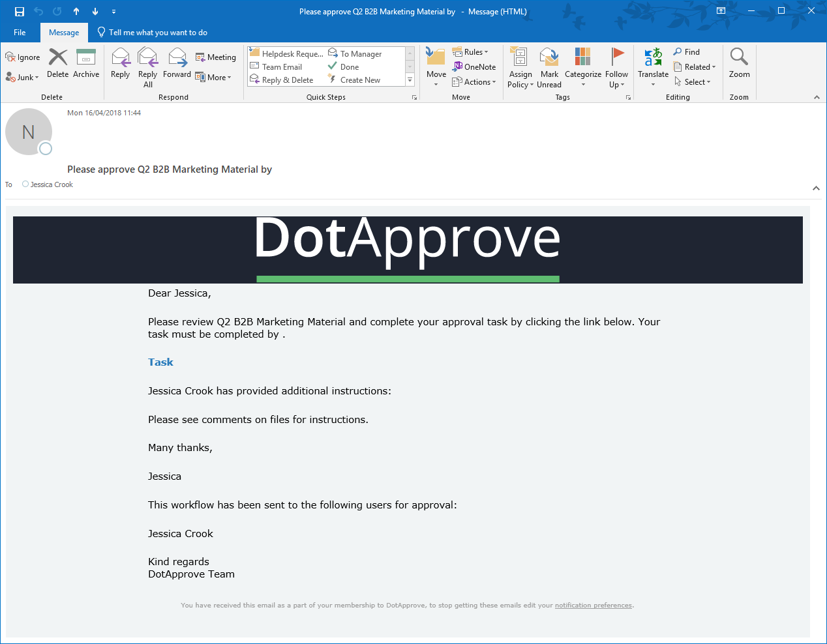The height and width of the screenshot is (644, 827).
Task: Ignore this conversation
Action: tap(23, 57)
